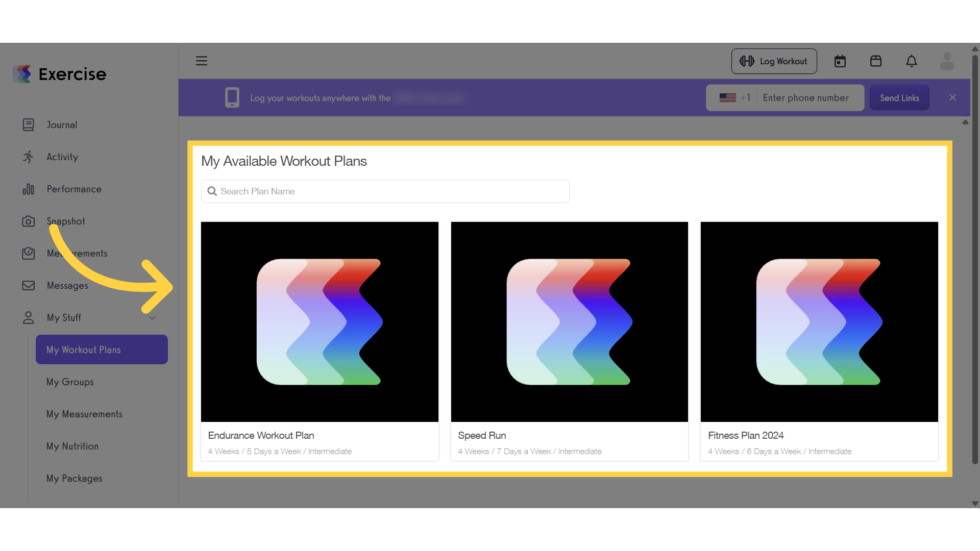This screenshot has width=980, height=551.
Task: Click the mobile phone icon in banner
Action: (232, 97)
